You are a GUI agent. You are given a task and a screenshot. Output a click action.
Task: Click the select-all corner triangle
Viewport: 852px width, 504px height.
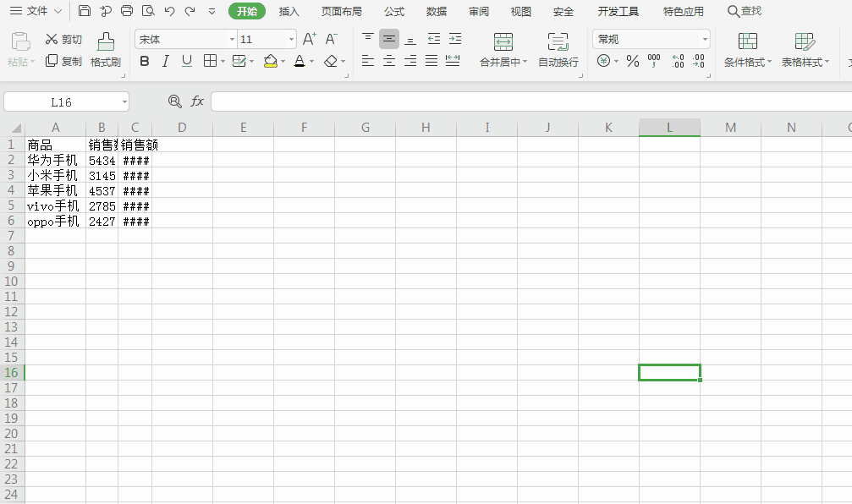click(x=16, y=129)
